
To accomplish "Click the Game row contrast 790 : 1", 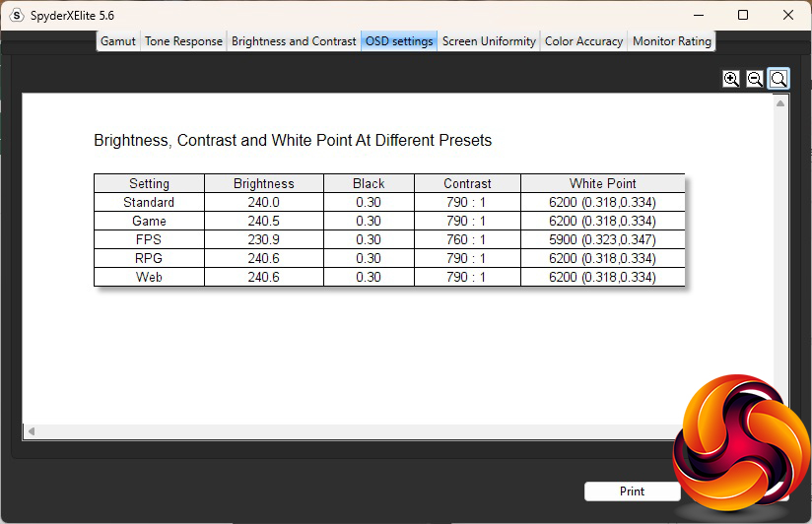I will pyautogui.click(x=466, y=221).
